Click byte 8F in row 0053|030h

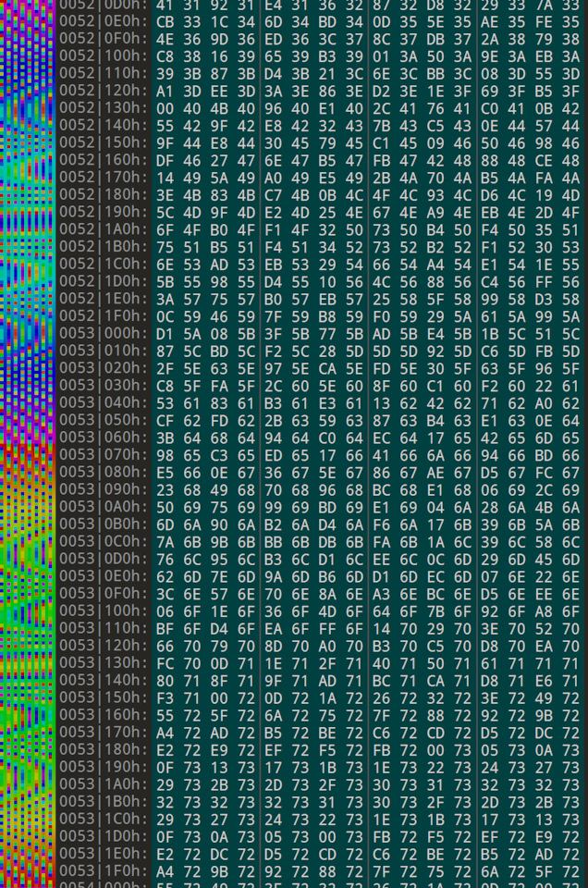click(382, 387)
